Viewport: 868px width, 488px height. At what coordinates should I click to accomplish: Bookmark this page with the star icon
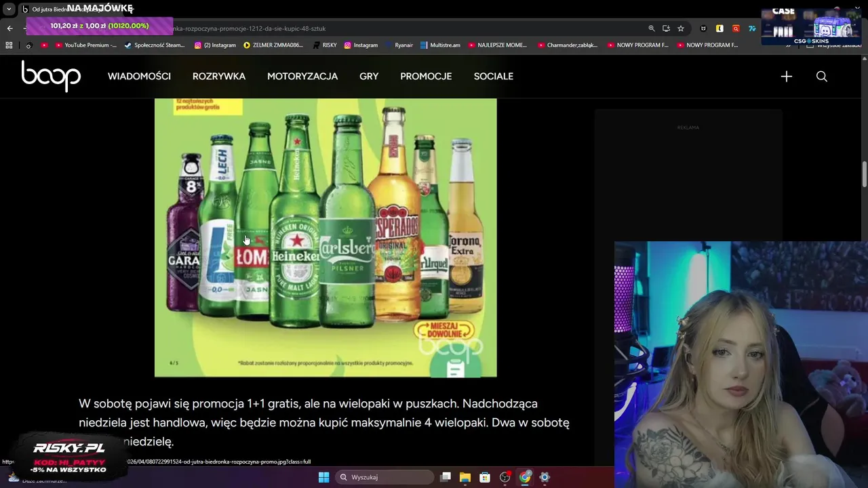(681, 28)
